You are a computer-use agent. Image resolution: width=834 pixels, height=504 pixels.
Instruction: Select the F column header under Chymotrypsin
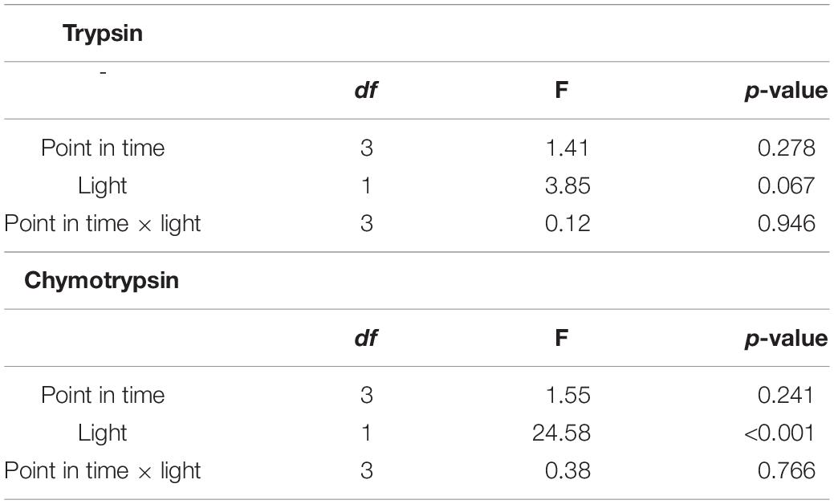[561, 338]
